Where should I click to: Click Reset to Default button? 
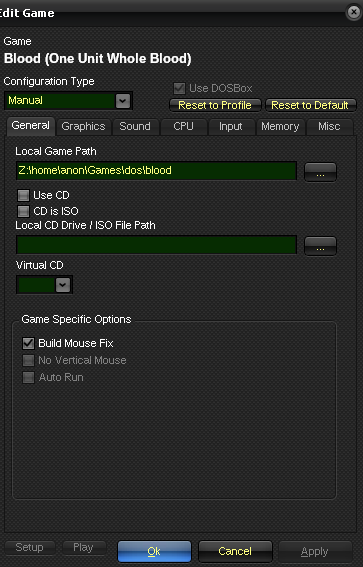(x=310, y=105)
